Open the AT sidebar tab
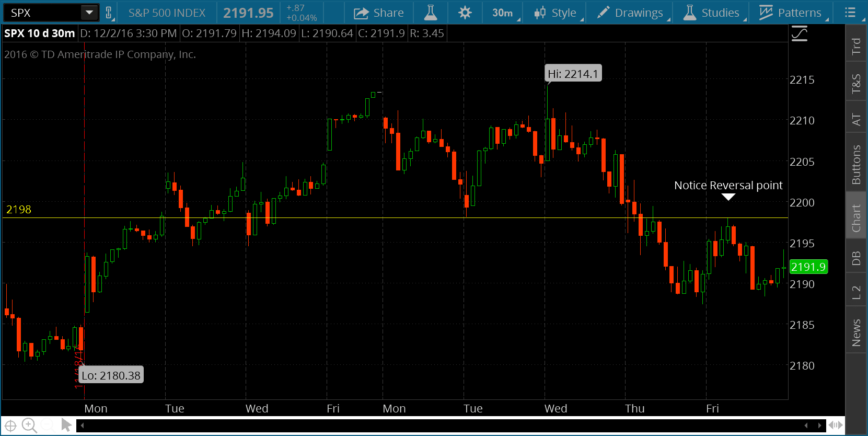The image size is (868, 436). coord(856,120)
